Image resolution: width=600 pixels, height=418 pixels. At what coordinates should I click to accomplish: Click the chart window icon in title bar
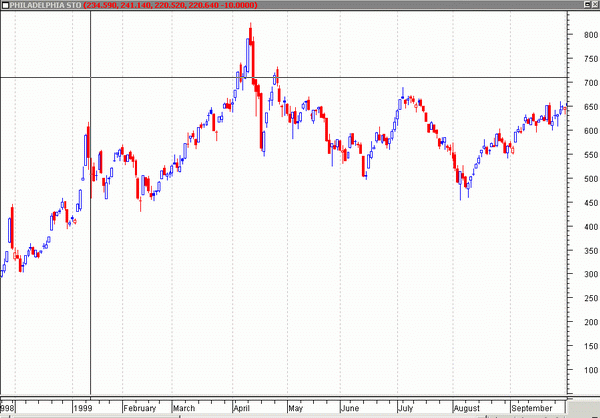pyautogui.click(x=5, y=5)
